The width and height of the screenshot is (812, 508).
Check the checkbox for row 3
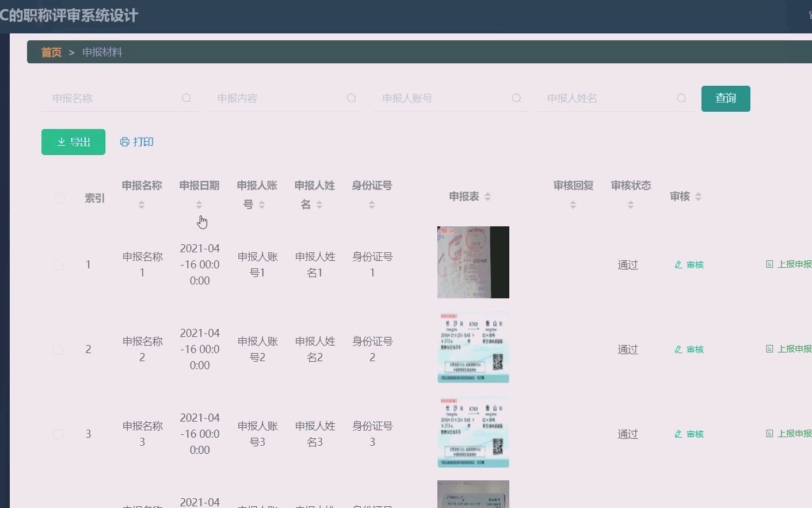point(58,434)
